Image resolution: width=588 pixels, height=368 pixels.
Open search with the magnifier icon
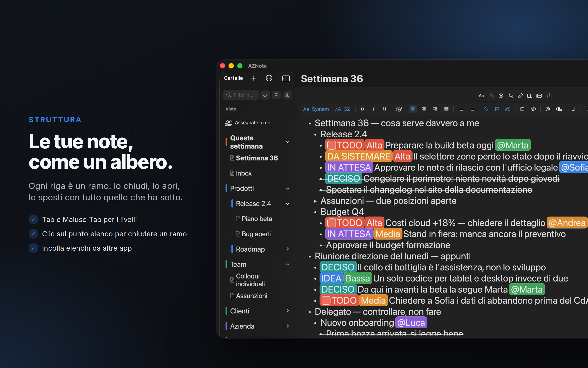(x=511, y=96)
